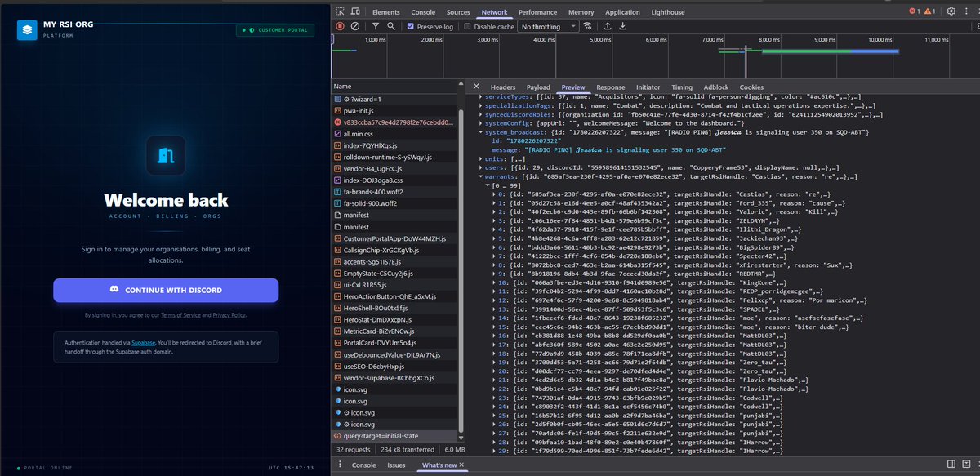Expand the syncedDiscordRoles array
The height and width of the screenshot is (476, 980).
pyautogui.click(x=481, y=115)
